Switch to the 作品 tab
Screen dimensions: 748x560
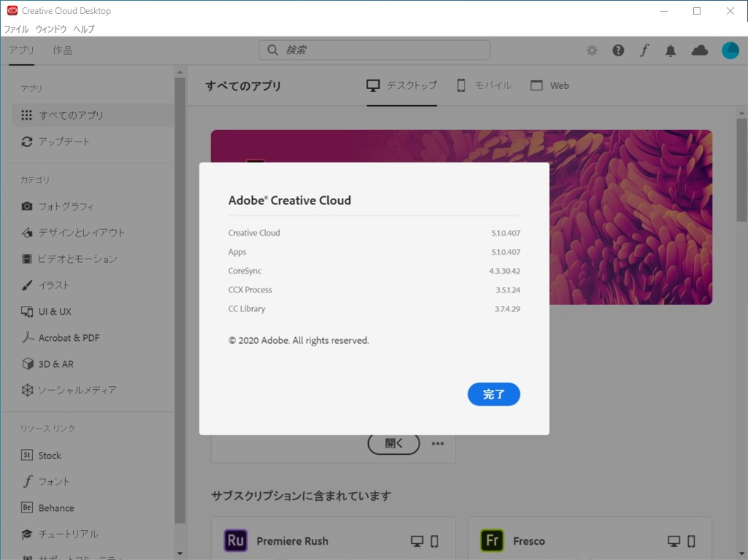pyautogui.click(x=62, y=50)
